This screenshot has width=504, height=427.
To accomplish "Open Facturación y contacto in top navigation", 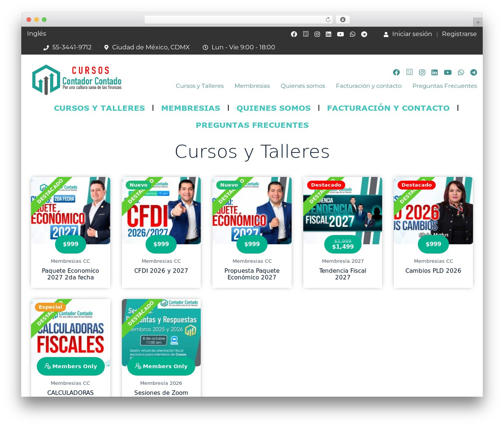I will tap(369, 86).
